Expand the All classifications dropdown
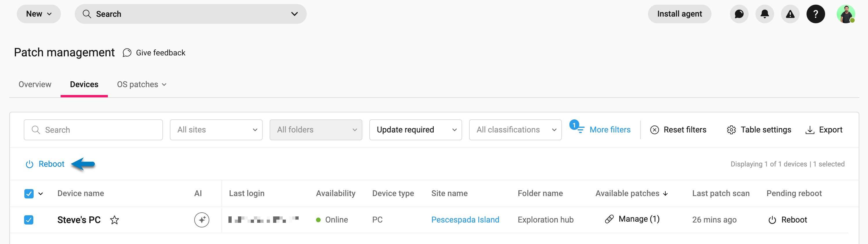This screenshot has width=868, height=244. pyautogui.click(x=515, y=130)
